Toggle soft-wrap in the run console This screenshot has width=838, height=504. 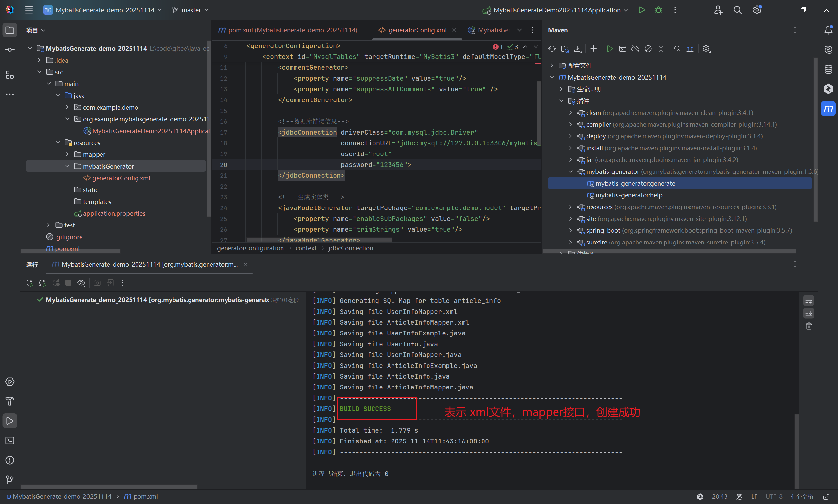pyautogui.click(x=809, y=300)
